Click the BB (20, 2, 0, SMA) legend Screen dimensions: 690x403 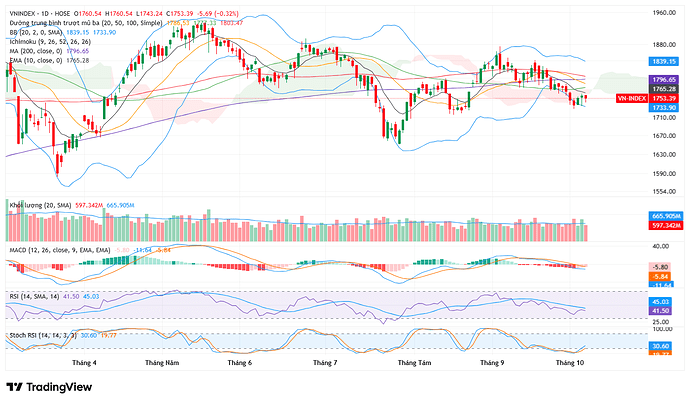click(37, 33)
